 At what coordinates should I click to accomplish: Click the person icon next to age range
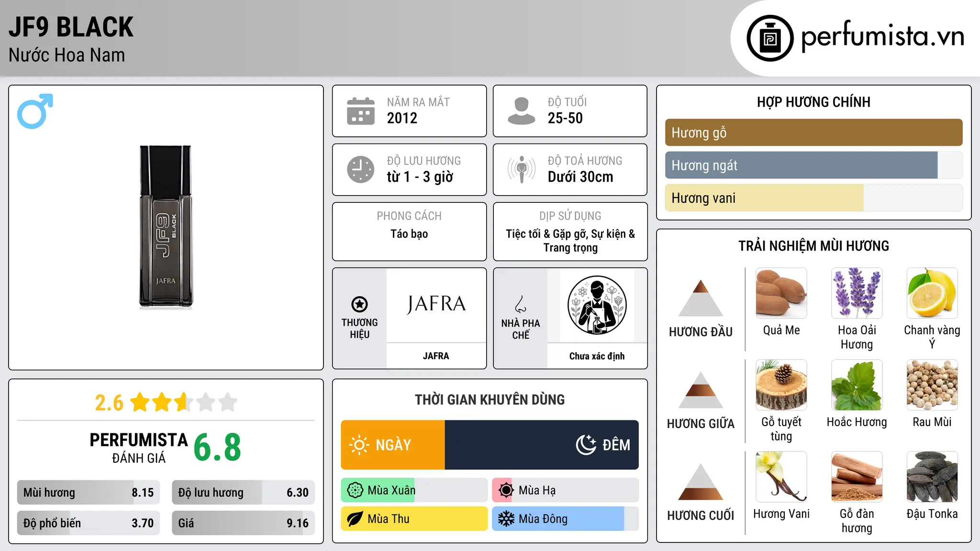coord(522,111)
